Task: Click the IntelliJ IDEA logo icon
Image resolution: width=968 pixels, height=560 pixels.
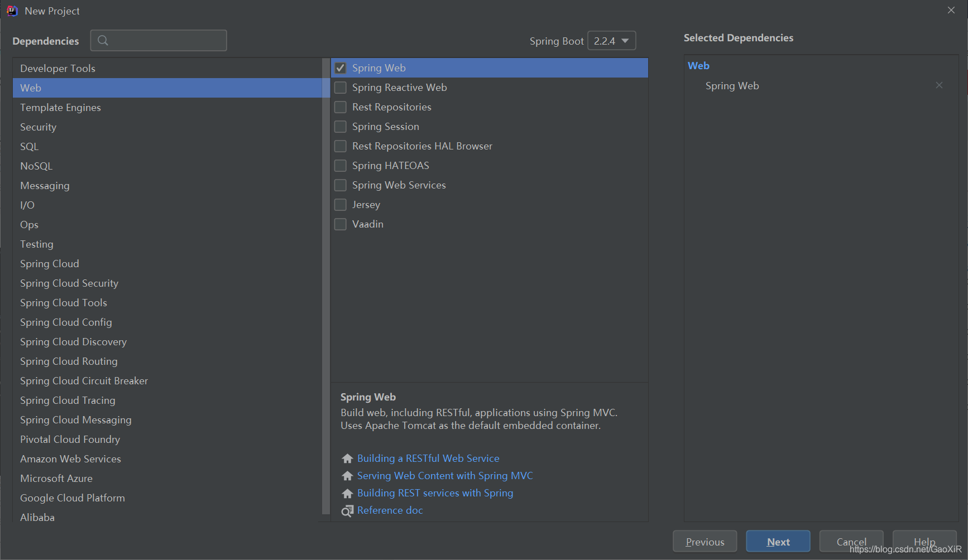Action: click(12, 11)
